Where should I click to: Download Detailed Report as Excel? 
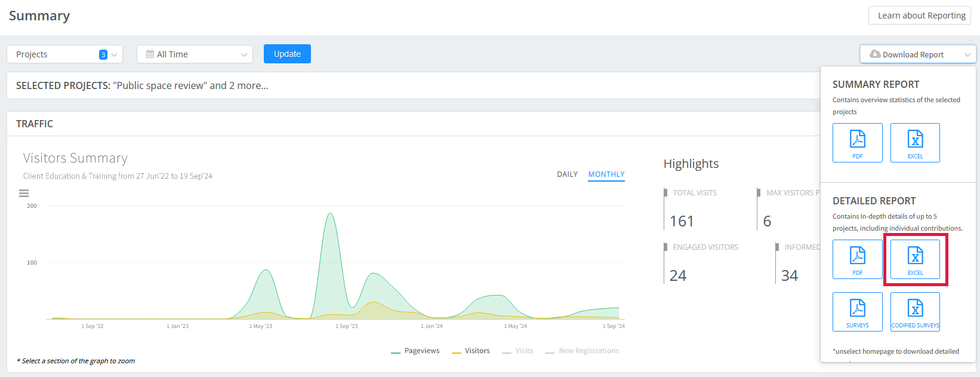point(915,259)
